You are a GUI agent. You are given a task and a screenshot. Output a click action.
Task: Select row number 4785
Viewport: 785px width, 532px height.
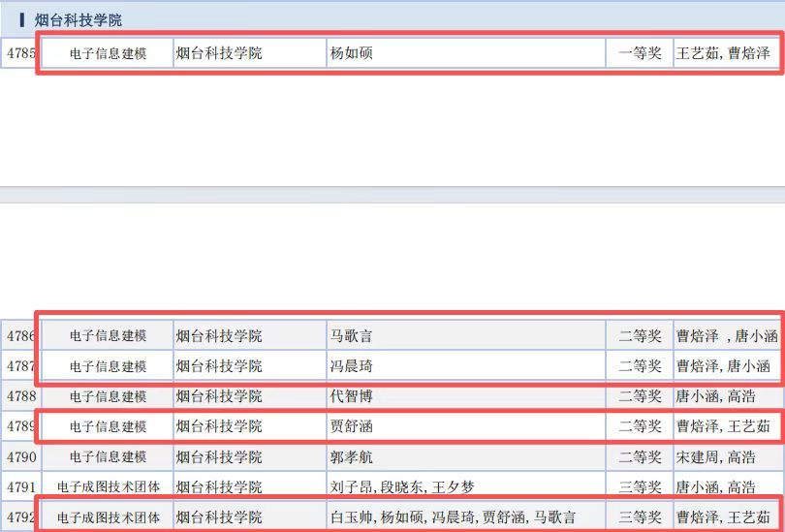click(x=21, y=53)
